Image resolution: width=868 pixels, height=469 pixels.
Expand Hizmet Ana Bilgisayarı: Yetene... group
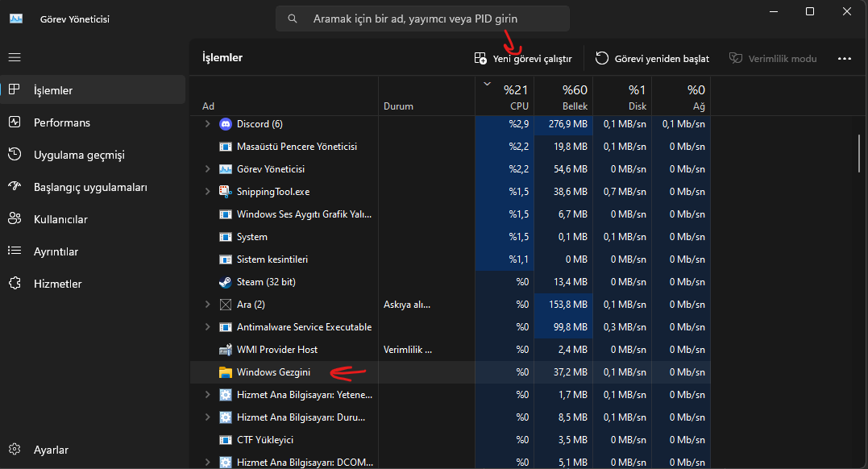[x=208, y=395]
